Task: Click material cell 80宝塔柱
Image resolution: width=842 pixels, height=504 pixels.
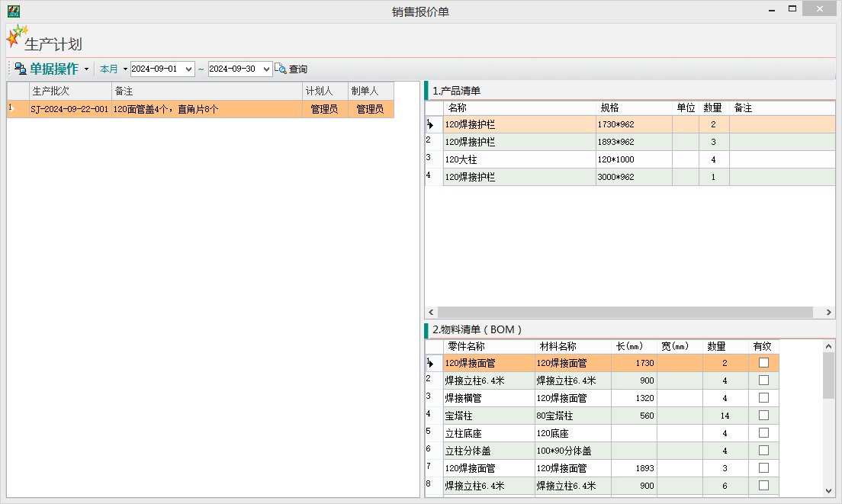Action: coord(573,416)
